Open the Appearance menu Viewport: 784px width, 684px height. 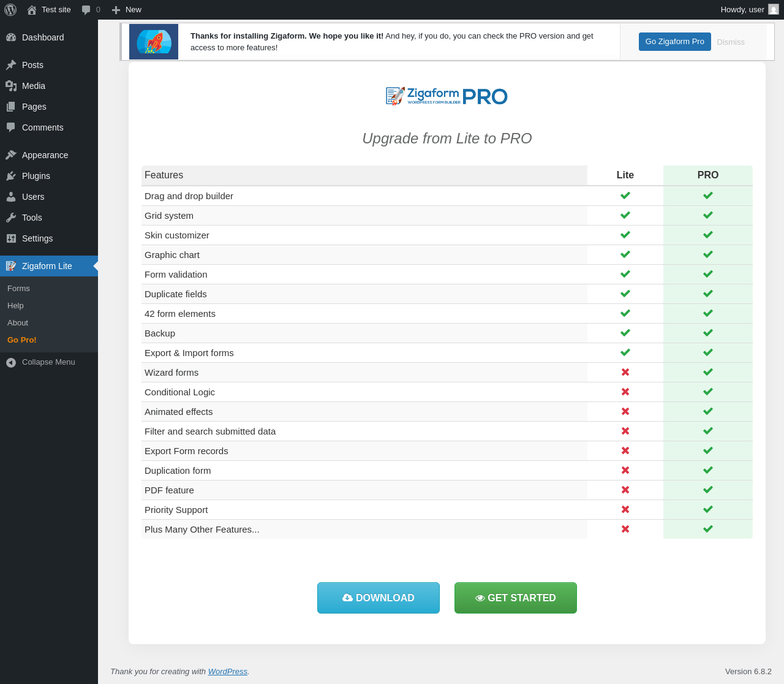[49, 155]
